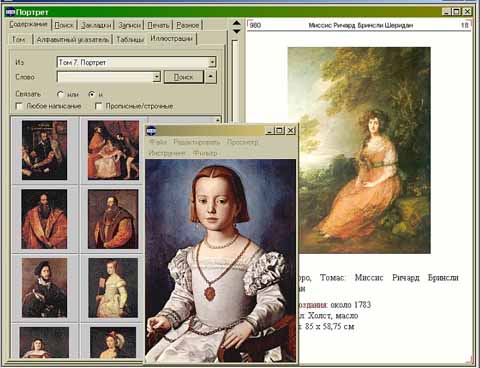Image resolution: width=480 pixels, height=368 pixels.
Task: Click the up arrow next to tab panel
Action: click(236, 23)
